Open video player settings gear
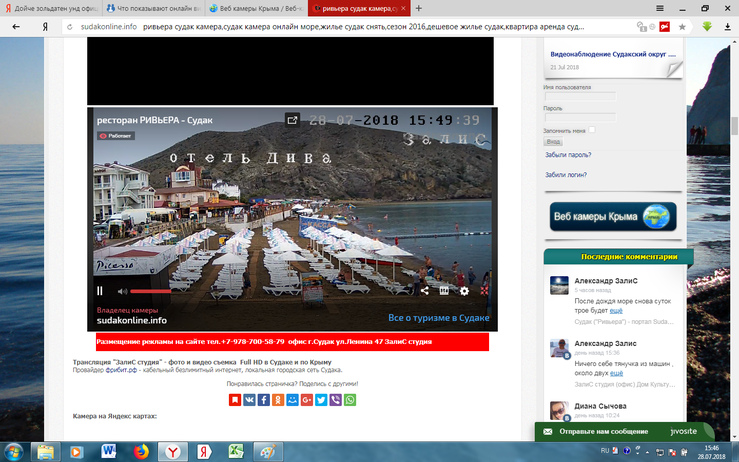The width and height of the screenshot is (739, 462). [x=464, y=291]
